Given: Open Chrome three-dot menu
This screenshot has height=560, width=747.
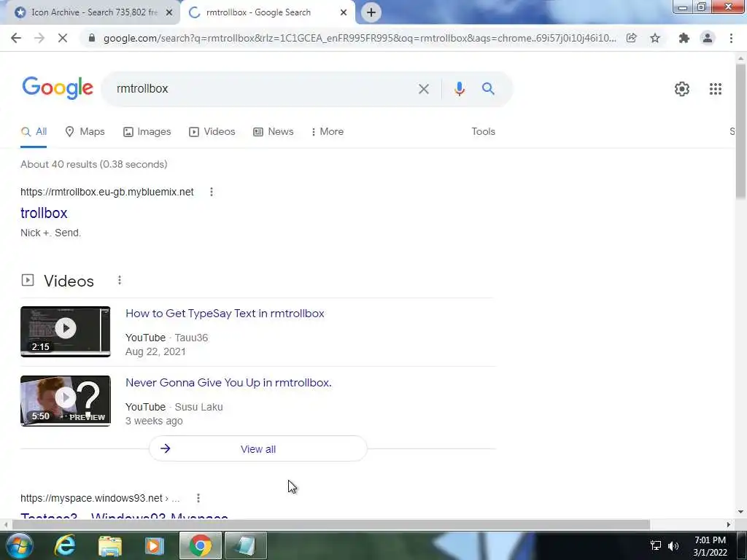Looking at the screenshot, I should click(x=731, y=38).
